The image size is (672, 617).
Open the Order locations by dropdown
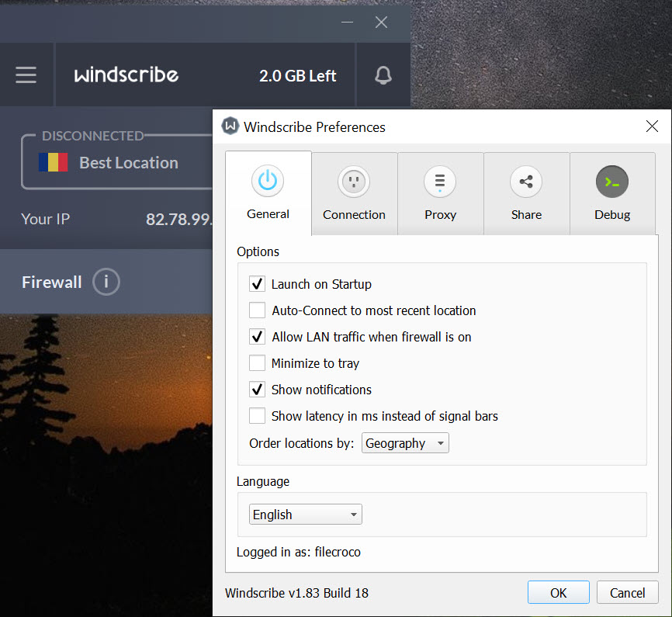[x=405, y=443]
